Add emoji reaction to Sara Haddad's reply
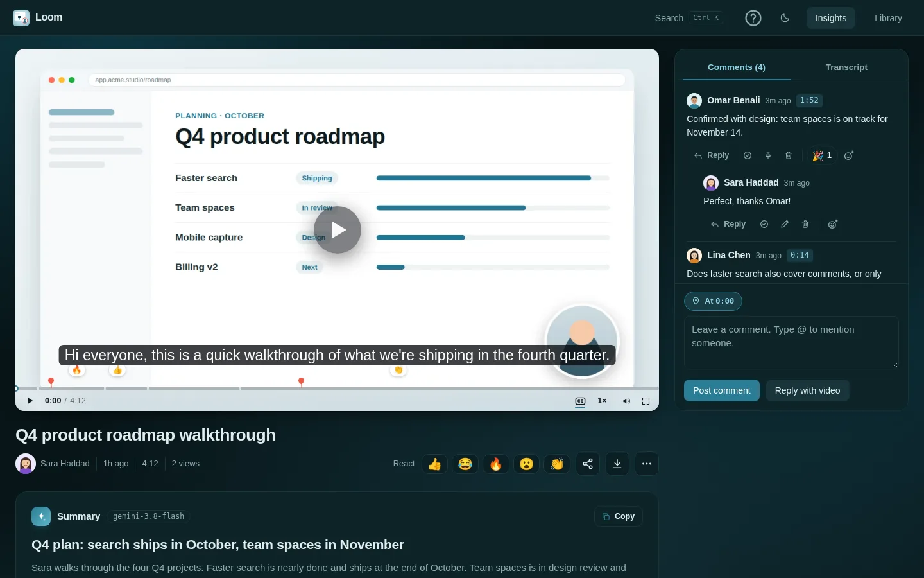The height and width of the screenshot is (578, 924). click(832, 224)
